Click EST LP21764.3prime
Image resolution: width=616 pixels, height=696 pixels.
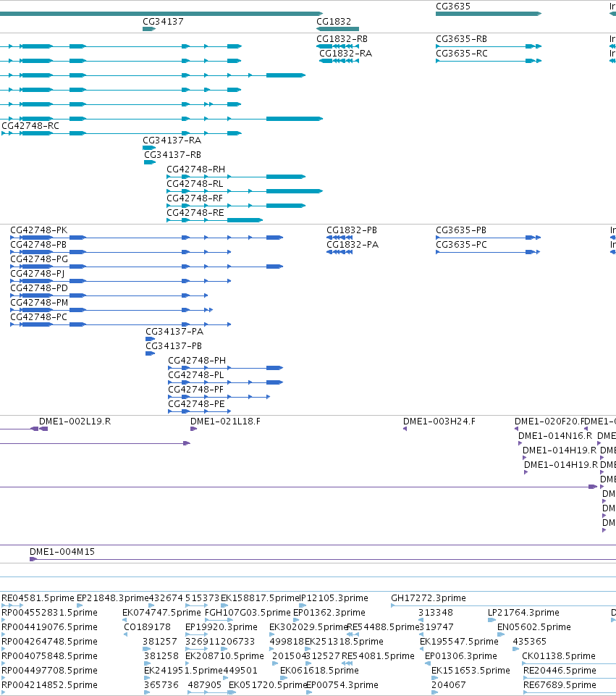tap(524, 613)
